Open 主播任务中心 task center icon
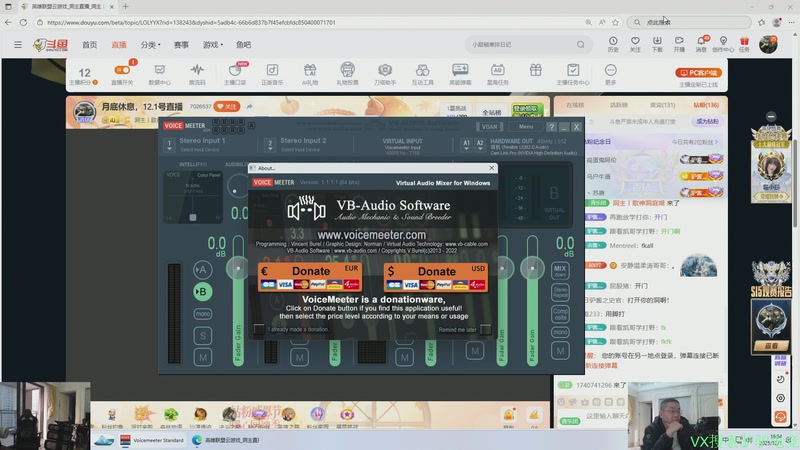 point(572,74)
